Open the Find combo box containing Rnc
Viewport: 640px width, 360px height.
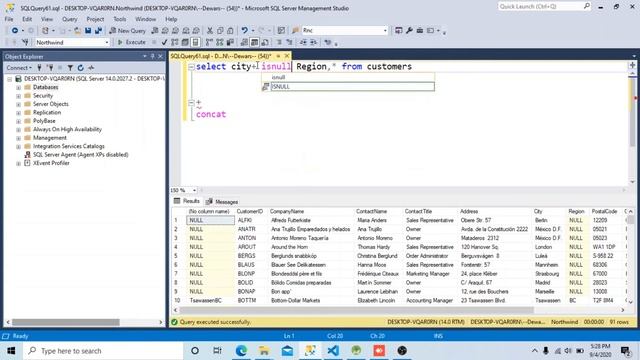pyautogui.click(x=344, y=31)
